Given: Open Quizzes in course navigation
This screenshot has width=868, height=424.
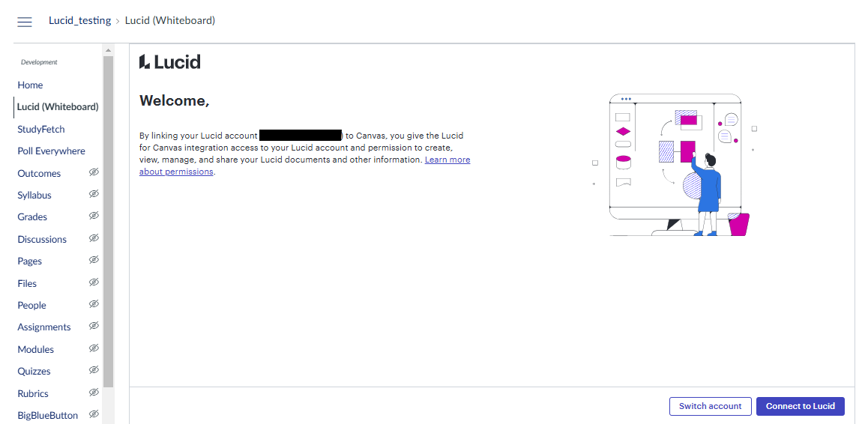Looking at the screenshot, I should pos(34,371).
